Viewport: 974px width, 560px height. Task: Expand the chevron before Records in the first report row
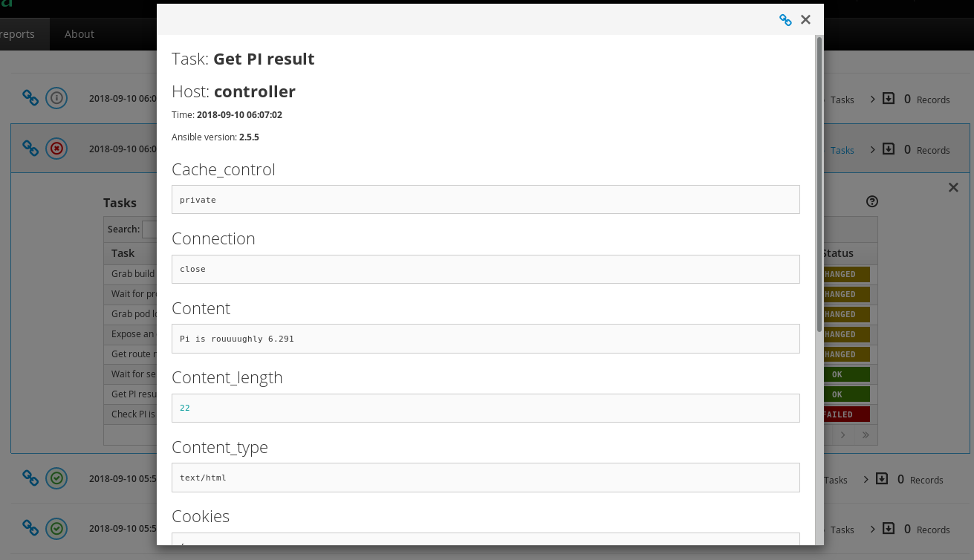(873, 98)
